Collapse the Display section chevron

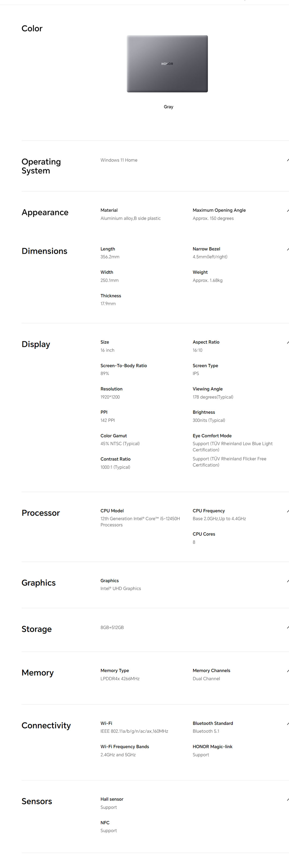[288, 343]
